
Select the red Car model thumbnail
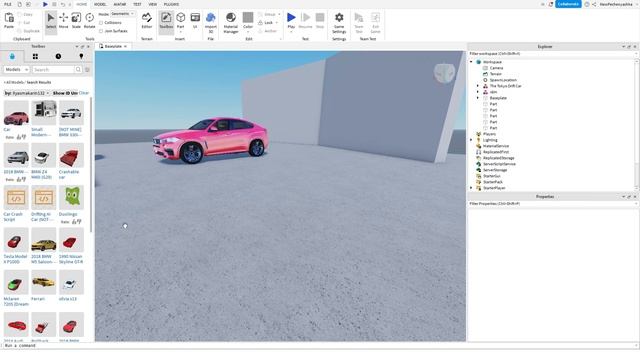click(x=16, y=113)
